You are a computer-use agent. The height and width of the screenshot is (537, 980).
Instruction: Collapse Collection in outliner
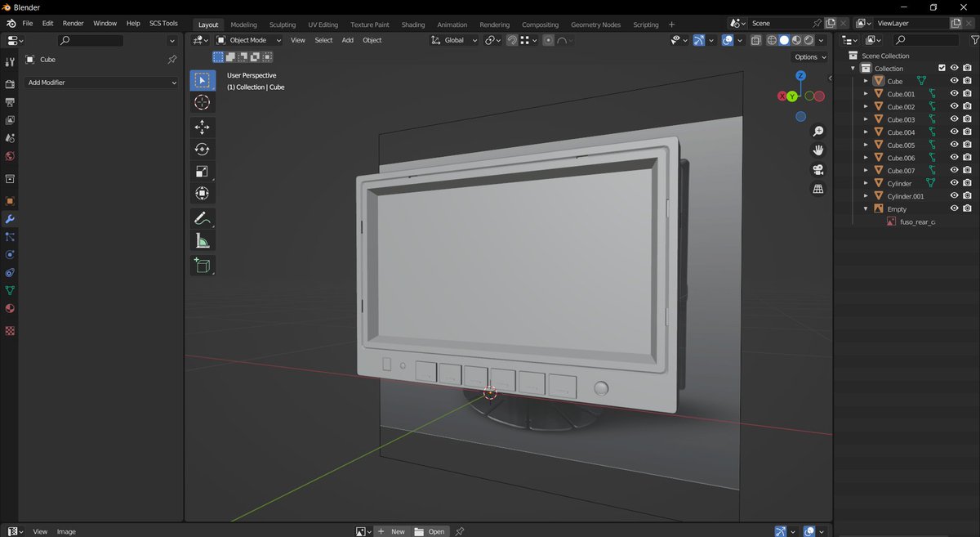click(853, 69)
